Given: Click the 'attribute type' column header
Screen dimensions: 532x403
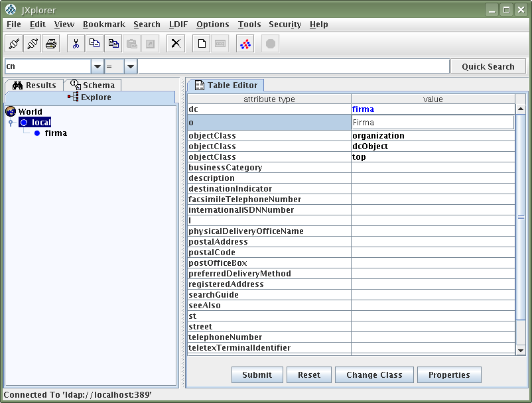Looking at the screenshot, I should click(269, 99).
